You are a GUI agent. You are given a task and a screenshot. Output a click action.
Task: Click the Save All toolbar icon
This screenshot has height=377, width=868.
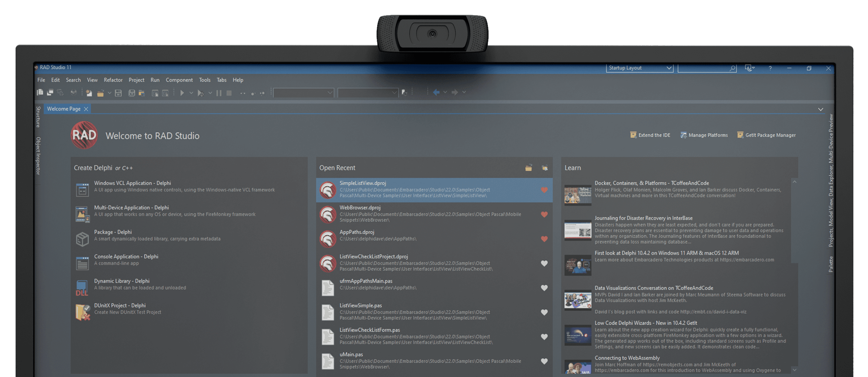point(132,93)
